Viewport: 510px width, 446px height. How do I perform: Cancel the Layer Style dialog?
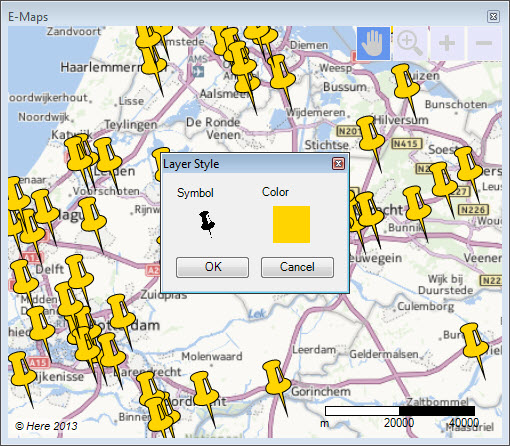297,267
